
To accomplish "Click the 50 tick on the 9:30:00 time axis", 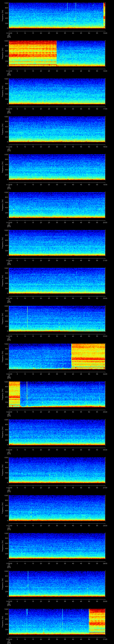I will coord(89,639).
